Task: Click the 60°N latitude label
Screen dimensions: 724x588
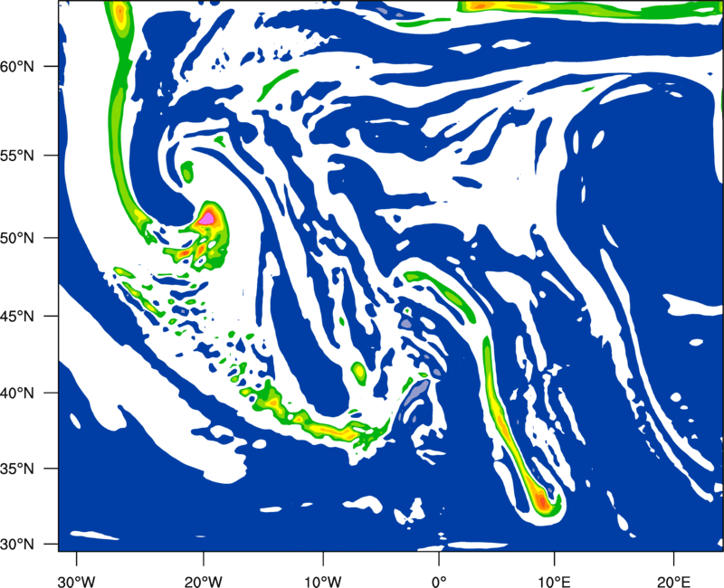Action: pyautogui.click(x=17, y=66)
